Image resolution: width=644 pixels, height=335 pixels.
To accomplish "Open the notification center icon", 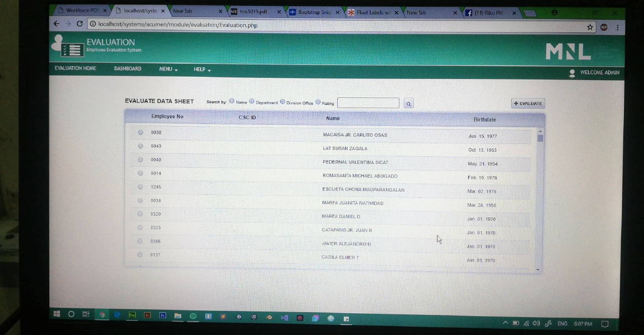I will 605,324.
